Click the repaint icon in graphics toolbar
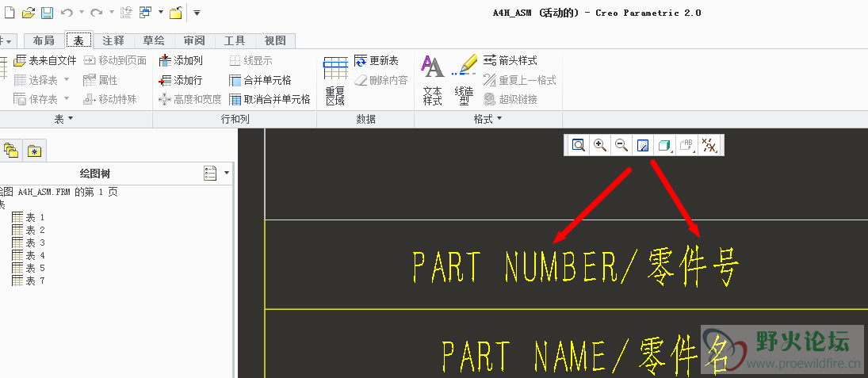Viewport: 868px width, 378px height. 643,145
